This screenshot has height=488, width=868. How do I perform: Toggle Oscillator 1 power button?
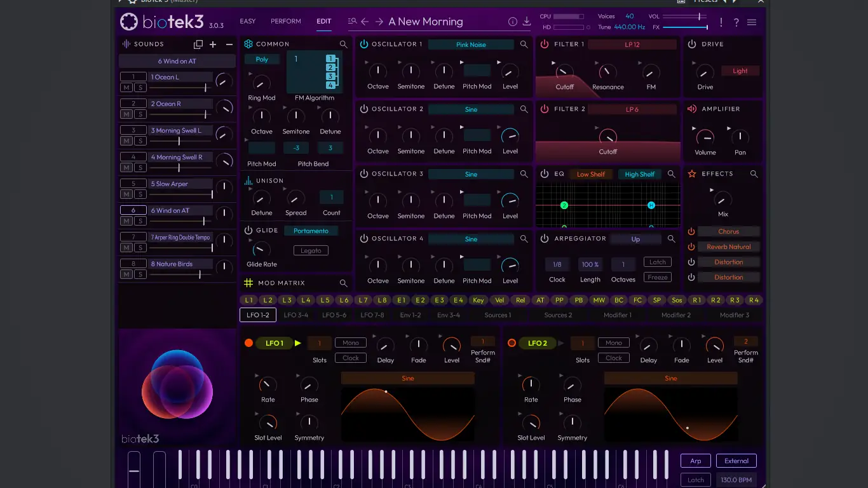pyautogui.click(x=364, y=44)
